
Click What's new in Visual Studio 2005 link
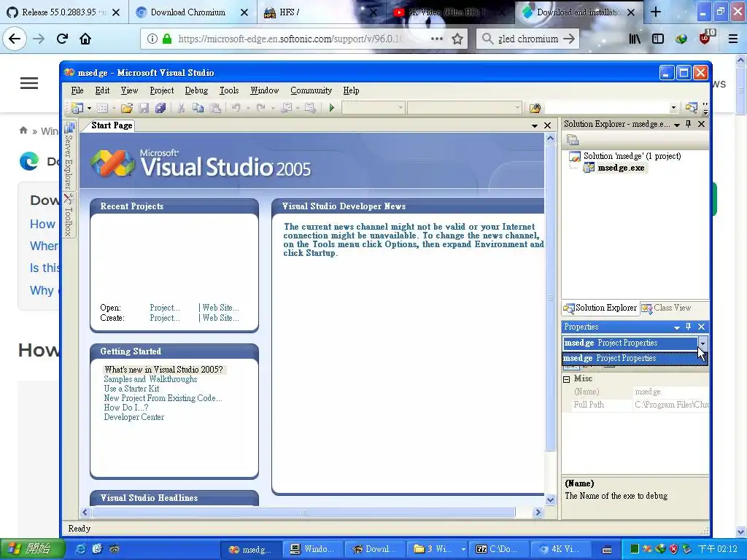click(x=164, y=370)
